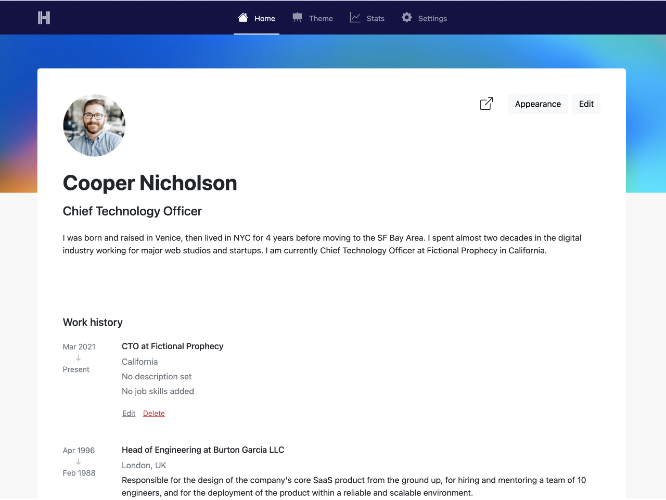Click the Settings gear icon
This screenshot has height=500, width=666.
[x=406, y=17]
